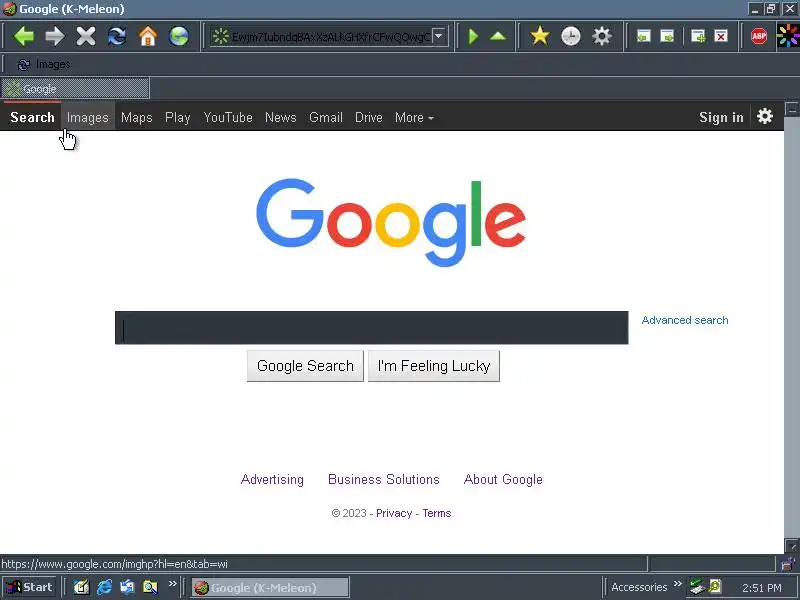The image size is (800, 600).
Task: Click the green up arrow icon
Action: [497, 36]
